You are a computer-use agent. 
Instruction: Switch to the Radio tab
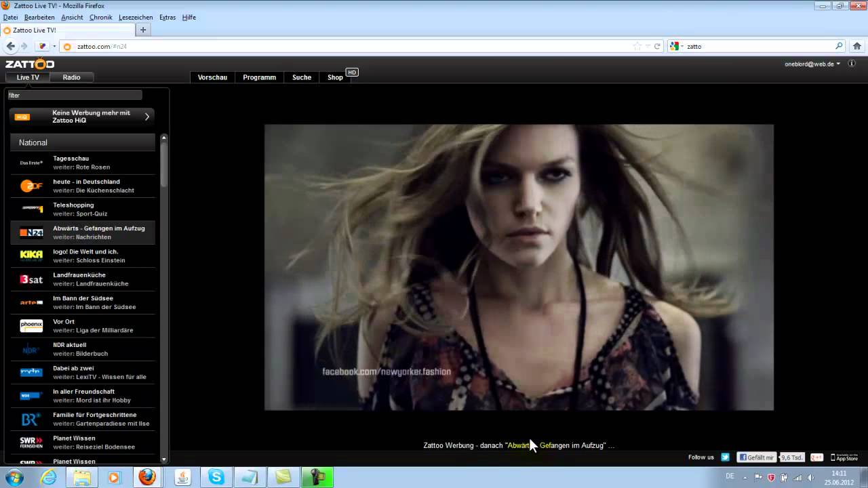[72, 77]
